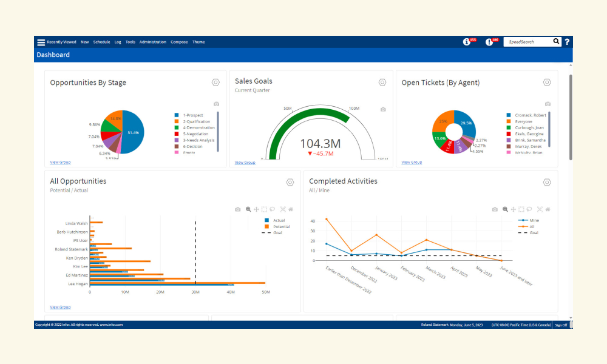Download All Opportunities chart with camera icon
The height and width of the screenshot is (364, 607).
[238, 209]
